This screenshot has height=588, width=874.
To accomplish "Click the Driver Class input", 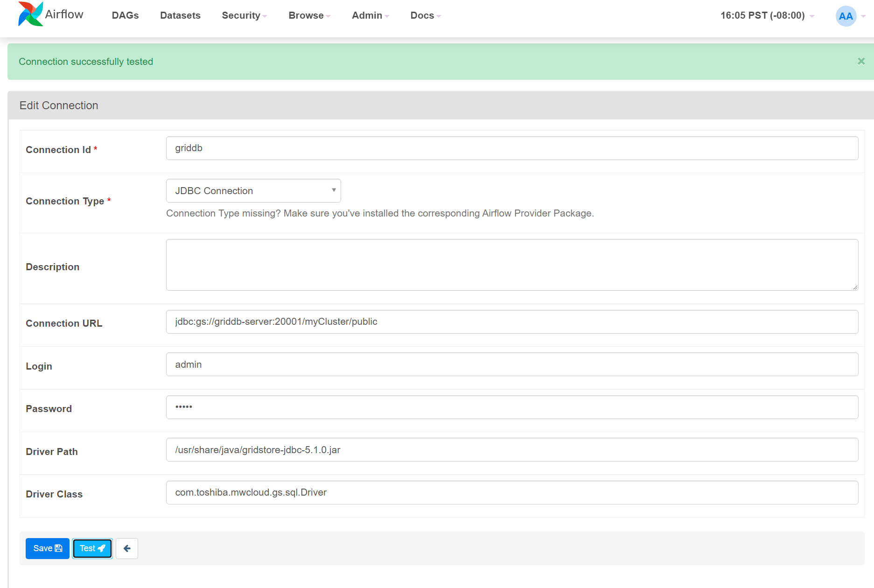I will coord(512,493).
